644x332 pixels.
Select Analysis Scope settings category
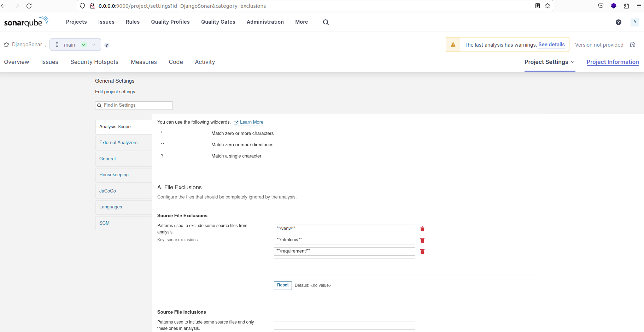[x=123, y=127]
